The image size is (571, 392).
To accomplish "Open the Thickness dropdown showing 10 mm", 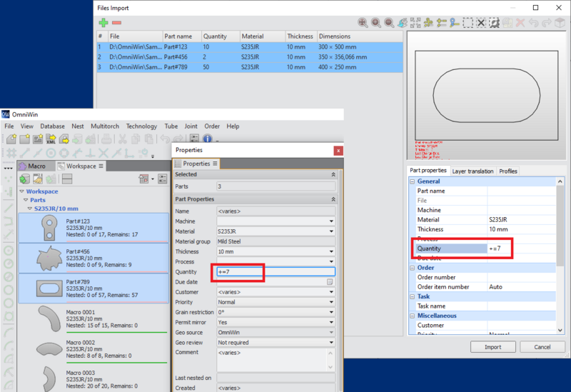I will pos(331,251).
